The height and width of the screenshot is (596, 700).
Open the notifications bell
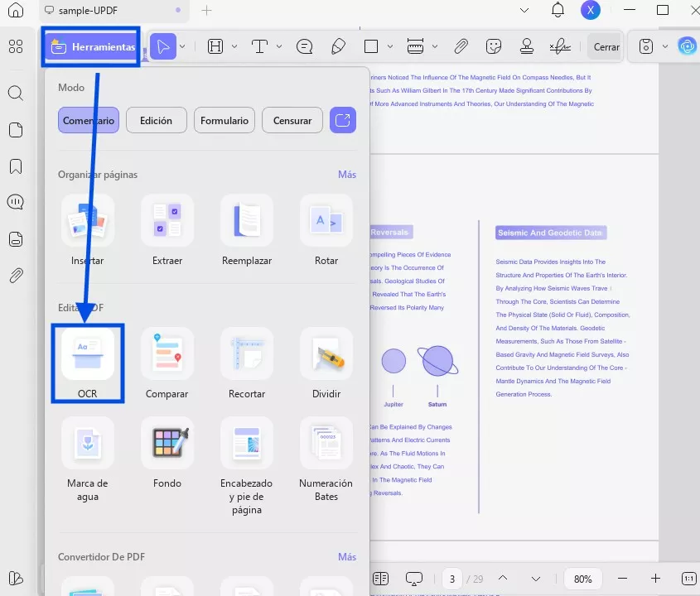point(558,10)
